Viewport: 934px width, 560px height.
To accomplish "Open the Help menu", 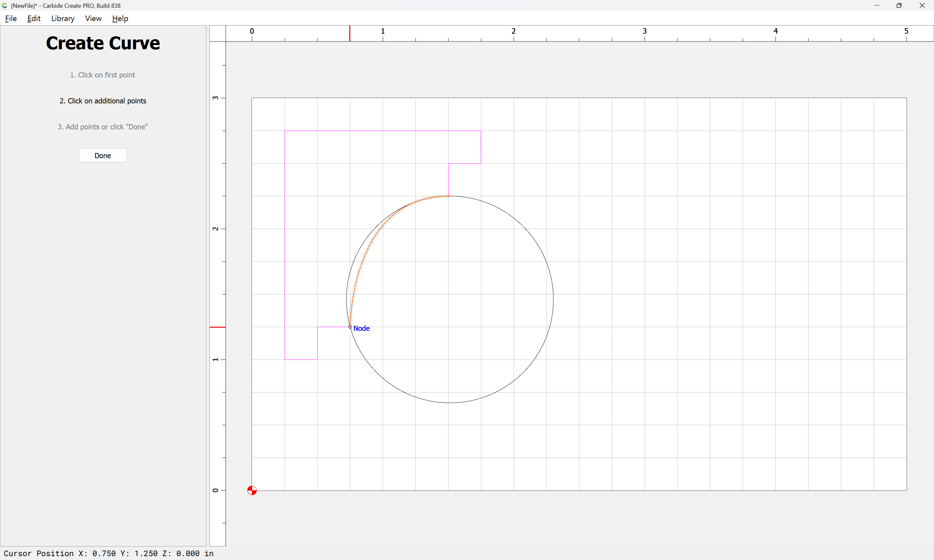I will (120, 18).
